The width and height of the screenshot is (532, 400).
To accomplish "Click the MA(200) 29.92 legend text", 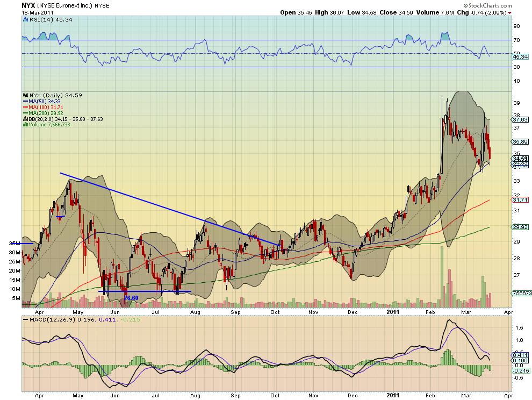I will 46,113.
